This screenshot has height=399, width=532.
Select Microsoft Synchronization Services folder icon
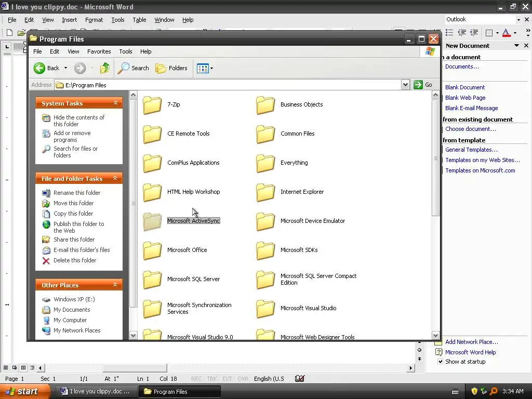point(152,309)
